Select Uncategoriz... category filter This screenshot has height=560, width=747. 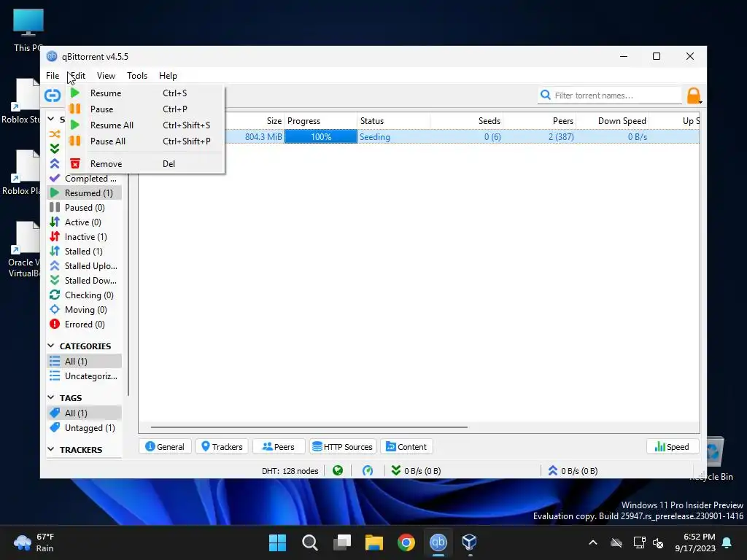[85, 376]
